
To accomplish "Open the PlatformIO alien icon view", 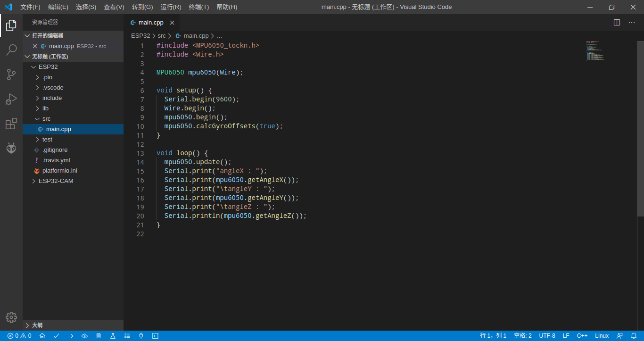I will [11, 148].
